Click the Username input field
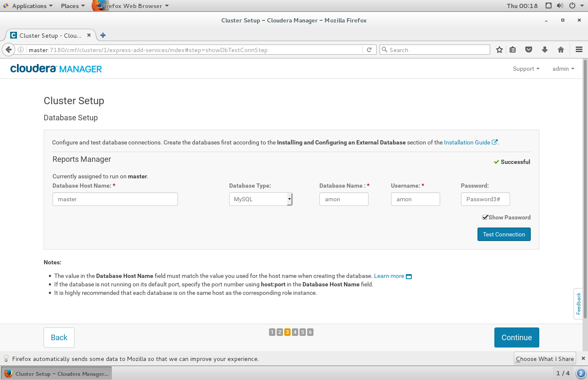The image size is (588, 380). point(416,199)
